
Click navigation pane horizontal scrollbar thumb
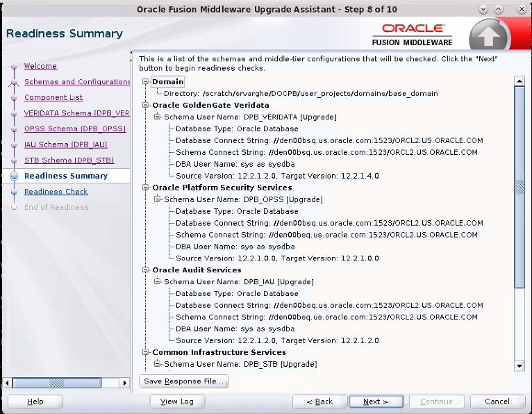click(57, 383)
